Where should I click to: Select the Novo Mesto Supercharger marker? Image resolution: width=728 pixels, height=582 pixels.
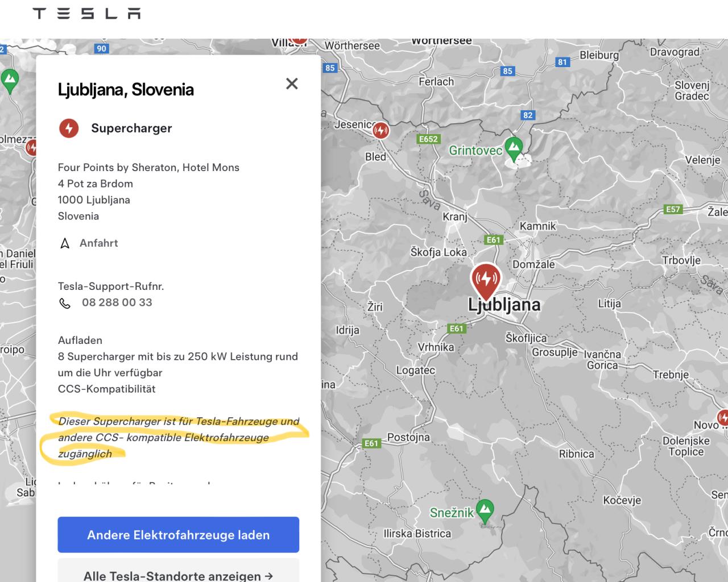[x=723, y=418]
